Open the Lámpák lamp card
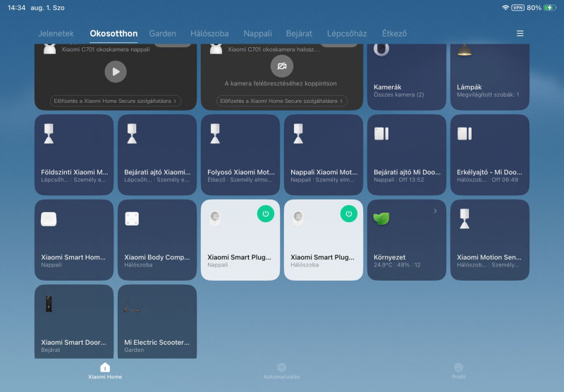The width and height of the screenshot is (564, 392). (x=489, y=77)
